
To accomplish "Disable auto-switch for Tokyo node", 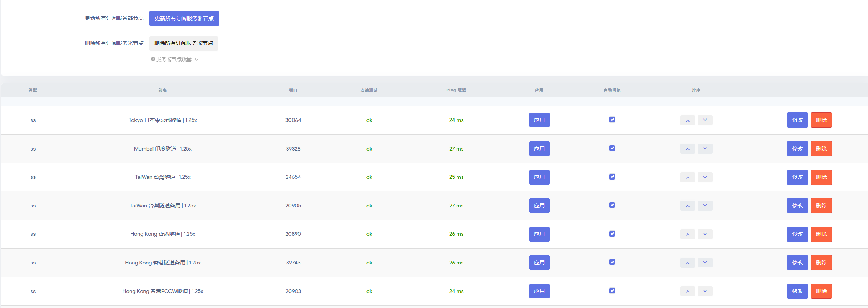I will click(612, 120).
